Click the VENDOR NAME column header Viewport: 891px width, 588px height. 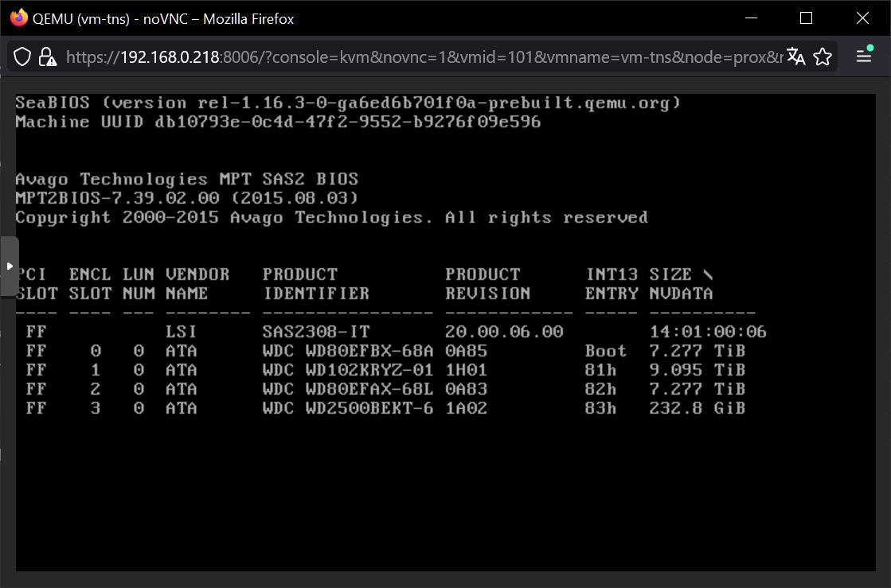point(197,284)
